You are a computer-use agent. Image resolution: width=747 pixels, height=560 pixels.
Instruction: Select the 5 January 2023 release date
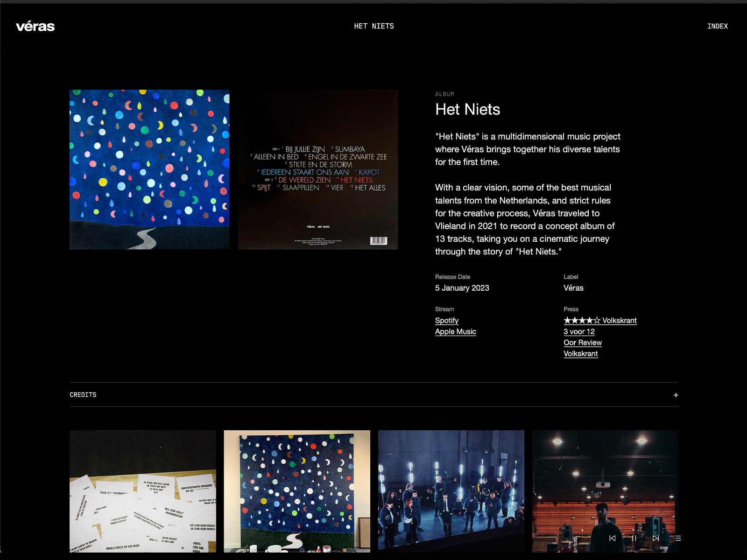click(462, 288)
